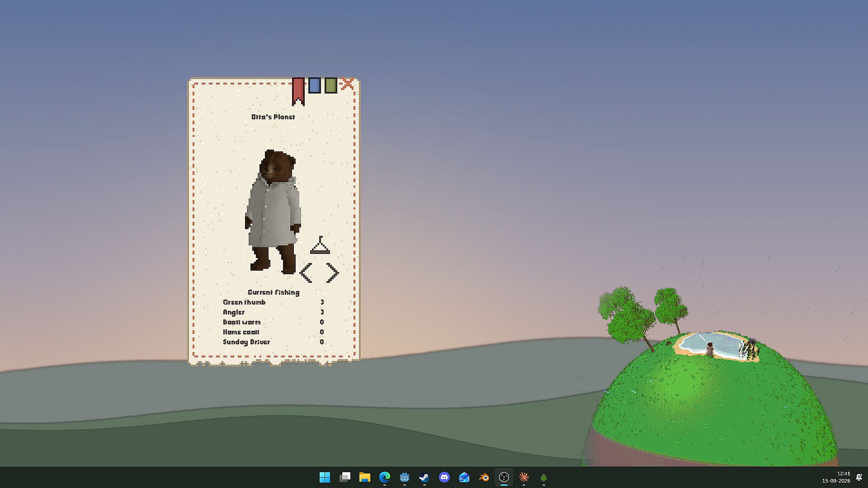Open Steam from the taskbar

pos(424,477)
